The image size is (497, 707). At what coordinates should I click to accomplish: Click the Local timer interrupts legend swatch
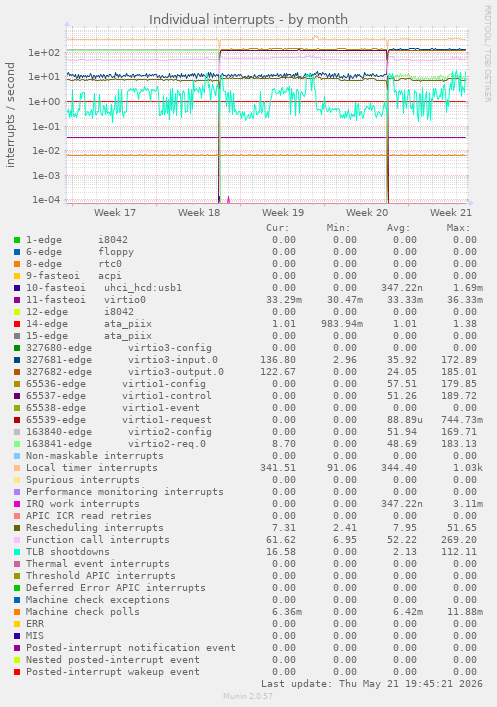(17, 468)
